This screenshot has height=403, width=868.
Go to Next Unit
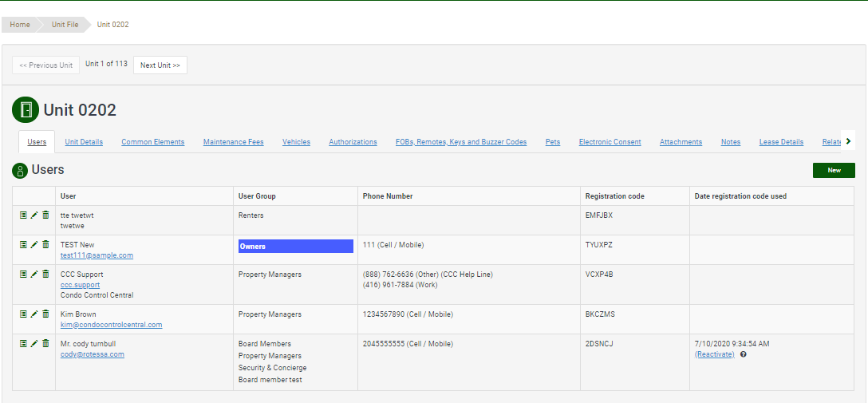(x=160, y=65)
